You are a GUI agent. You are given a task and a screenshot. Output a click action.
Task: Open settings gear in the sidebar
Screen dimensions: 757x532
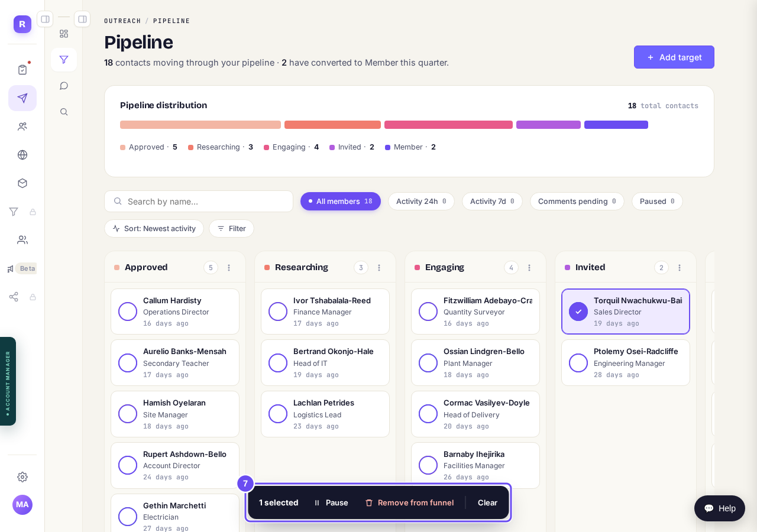point(22,476)
